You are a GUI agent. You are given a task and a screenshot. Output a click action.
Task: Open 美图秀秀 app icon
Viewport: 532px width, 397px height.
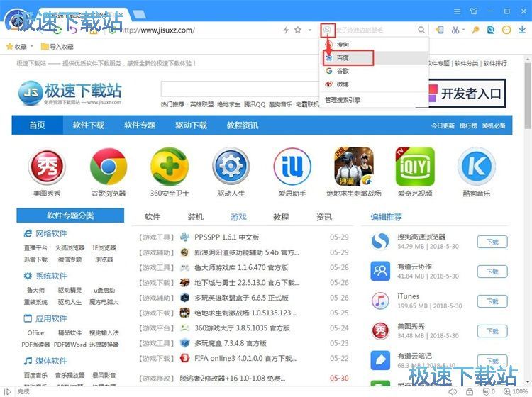pyautogui.click(x=47, y=167)
